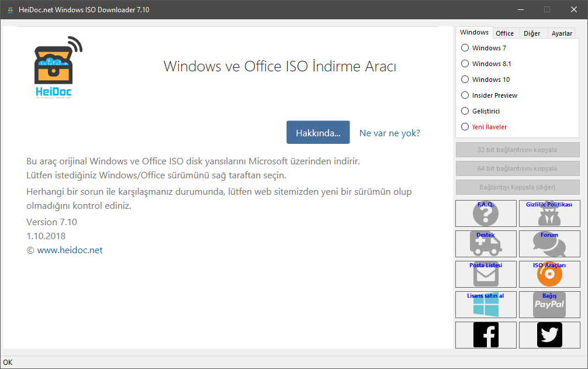The width and height of the screenshot is (588, 369).
Task: Click the Version 7.10 text
Action: (x=52, y=222)
